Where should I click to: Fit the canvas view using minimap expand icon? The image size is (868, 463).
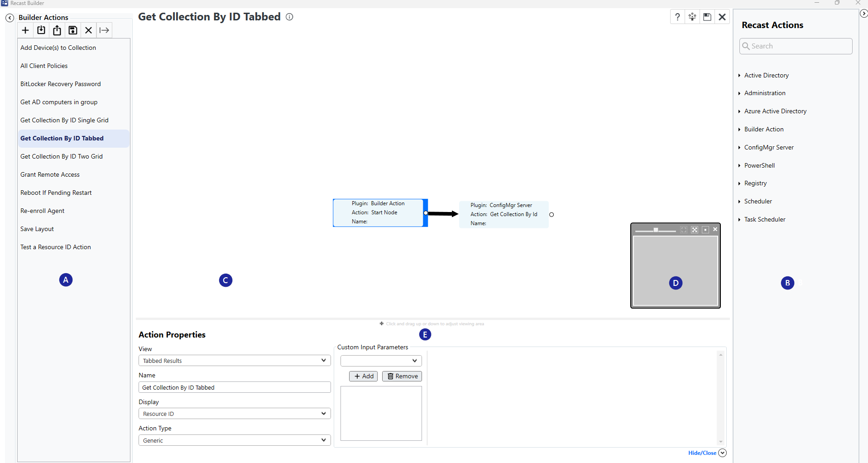pos(695,230)
